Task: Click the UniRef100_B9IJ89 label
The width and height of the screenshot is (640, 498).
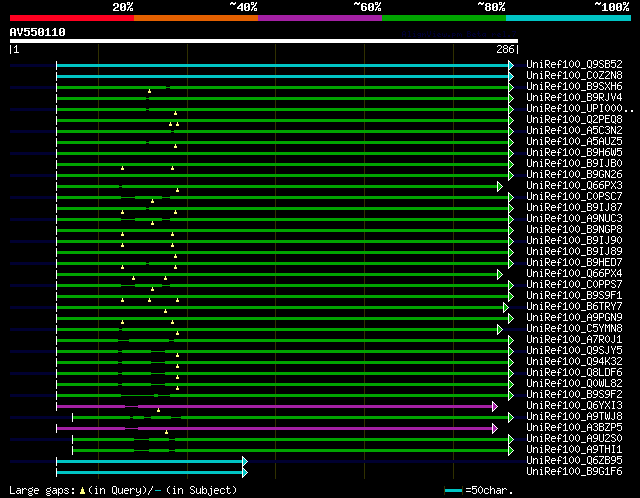Action: tap(574, 252)
